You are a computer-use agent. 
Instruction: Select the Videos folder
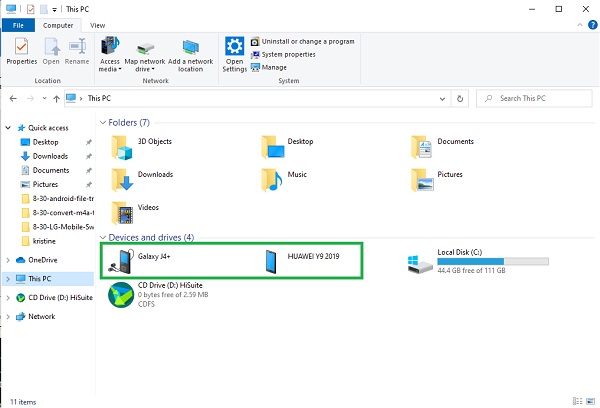point(134,213)
